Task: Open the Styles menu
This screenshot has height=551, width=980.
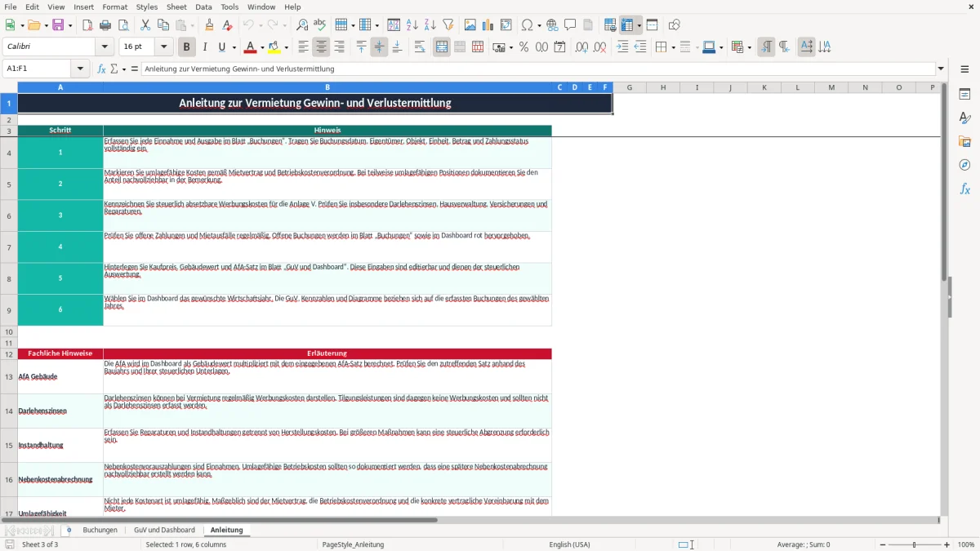Action: [x=147, y=7]
